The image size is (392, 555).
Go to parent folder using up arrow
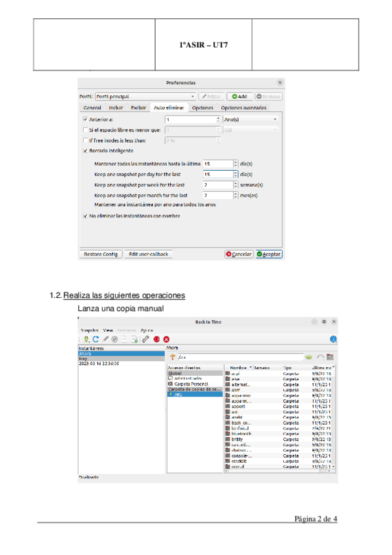[172, 357]
